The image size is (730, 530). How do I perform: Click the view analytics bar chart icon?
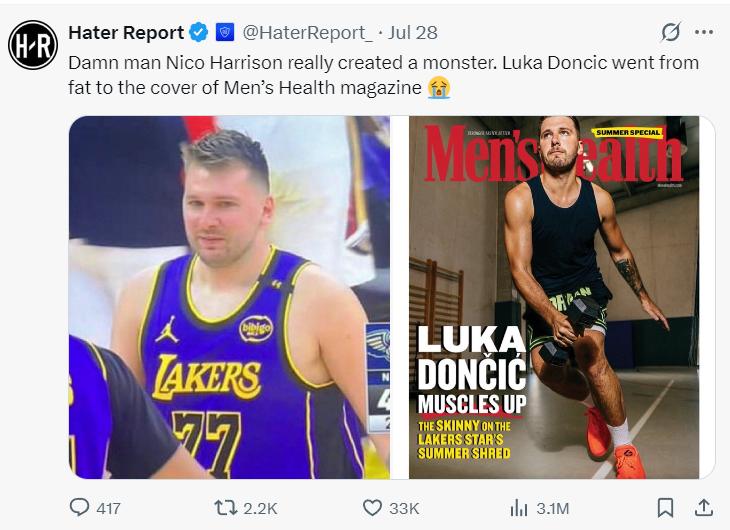click(x=518, y=508)
